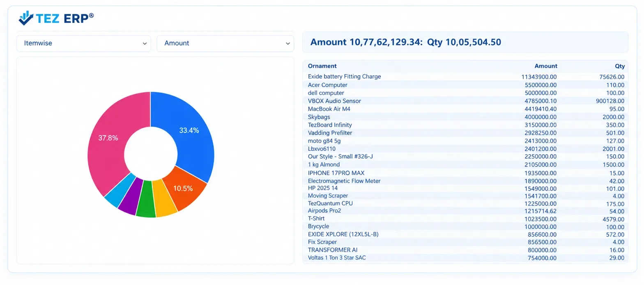
Task: Click amount value 11343900.00
Action: (x=539, y=77)
